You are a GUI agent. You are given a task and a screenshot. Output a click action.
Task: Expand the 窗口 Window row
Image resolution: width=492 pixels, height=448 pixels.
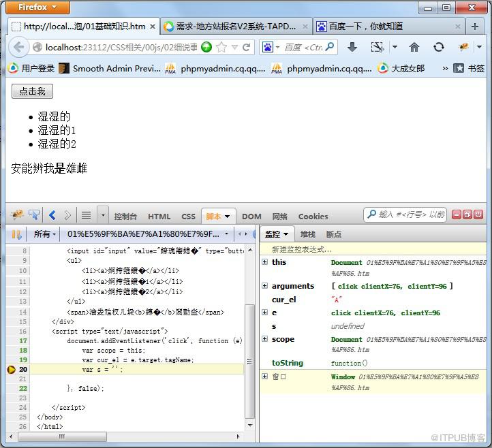(x=265, y=377)
